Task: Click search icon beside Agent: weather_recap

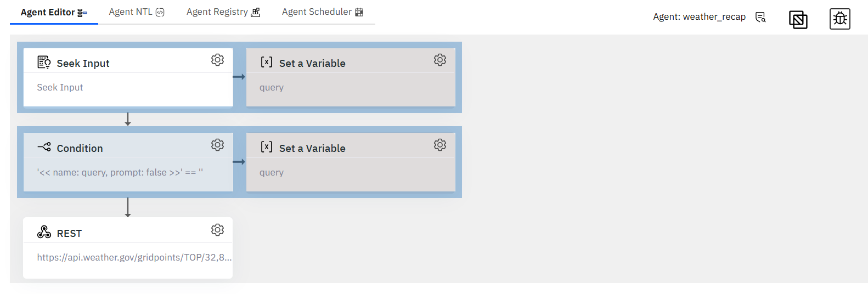Action: [x=760, y=17]
